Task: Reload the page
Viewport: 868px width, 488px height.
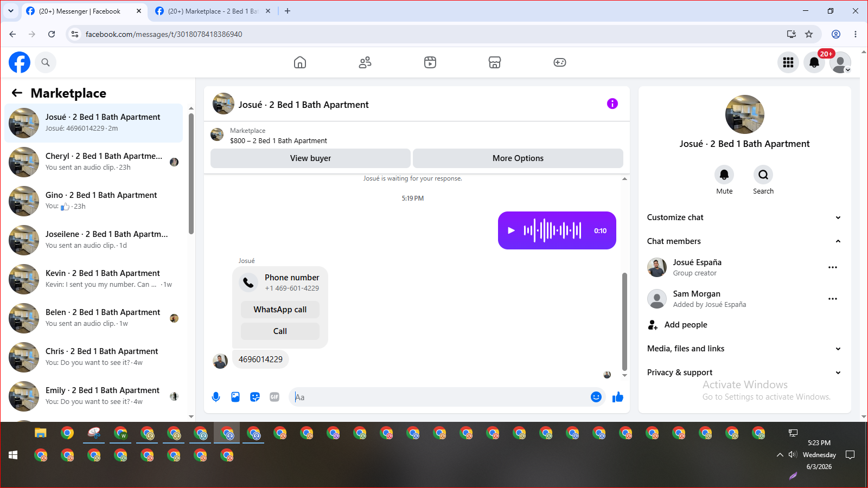Action: click(52, 34)
